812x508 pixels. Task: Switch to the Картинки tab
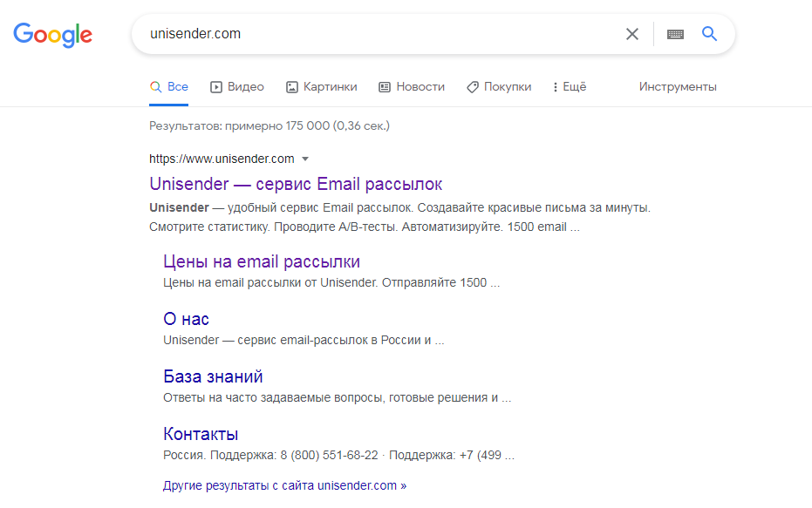(x=322, y=87)
